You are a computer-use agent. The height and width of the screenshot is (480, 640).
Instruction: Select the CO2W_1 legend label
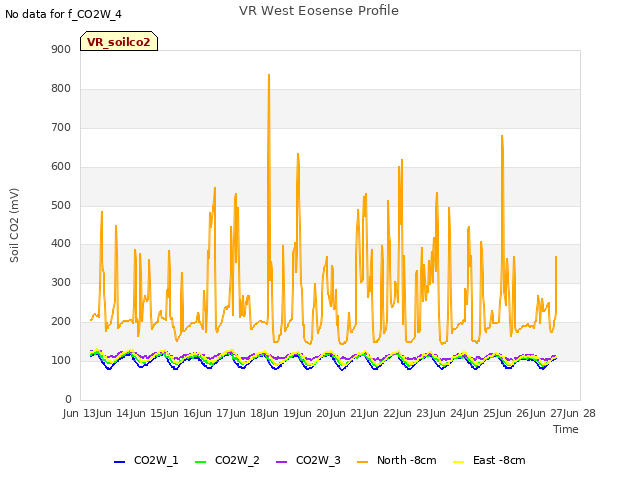pos(156,461)
